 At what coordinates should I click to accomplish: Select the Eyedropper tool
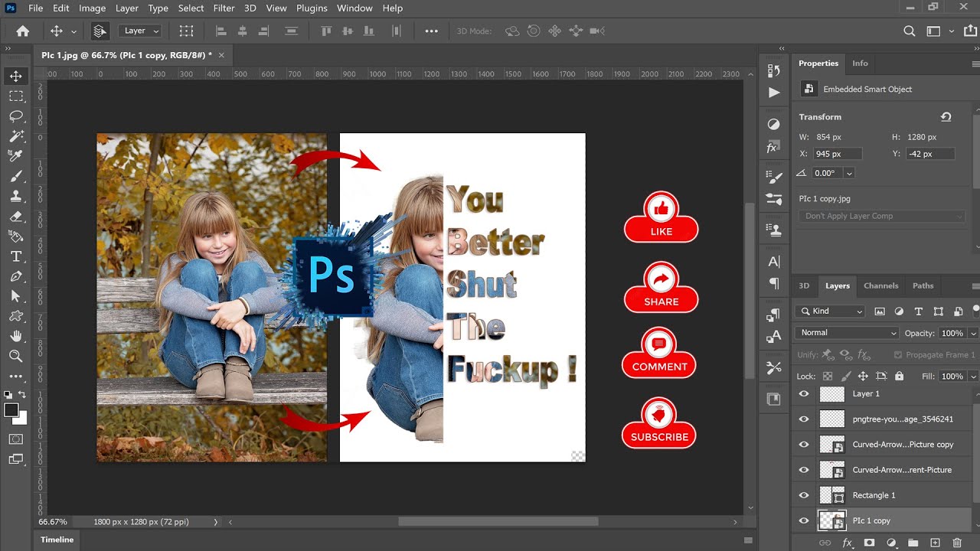15,156
